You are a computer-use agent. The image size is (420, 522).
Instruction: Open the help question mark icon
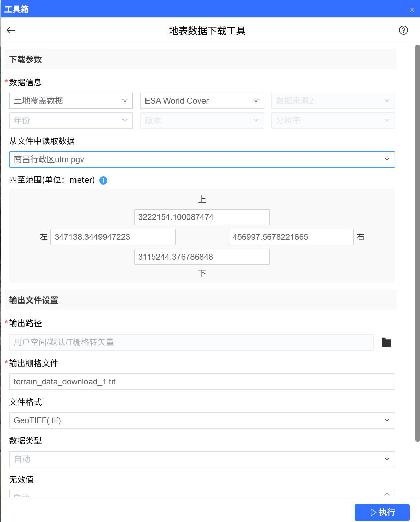coord(403,31)
